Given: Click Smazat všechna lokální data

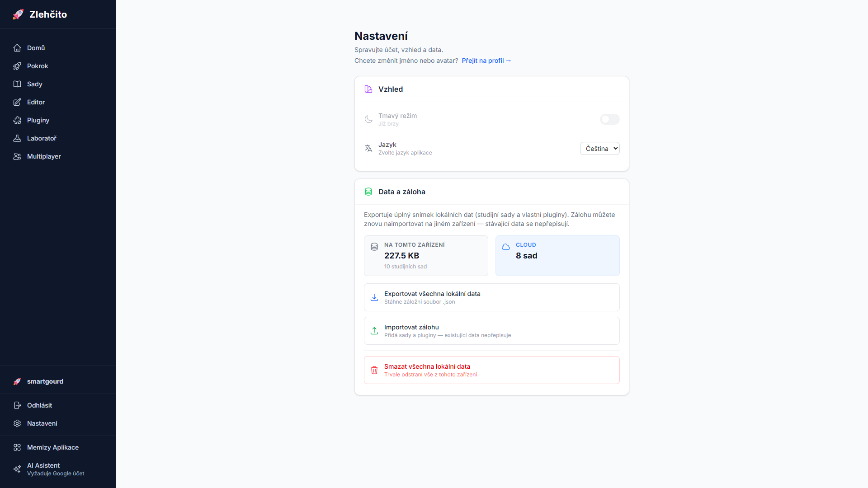Looking at the screenshot, I should (491, 370).
